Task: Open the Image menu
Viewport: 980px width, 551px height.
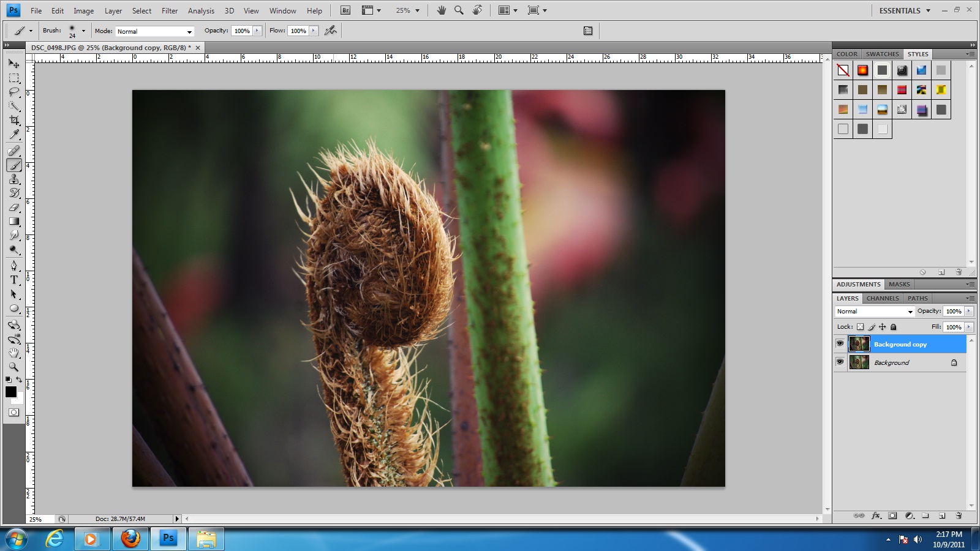Action: point(84,10)
